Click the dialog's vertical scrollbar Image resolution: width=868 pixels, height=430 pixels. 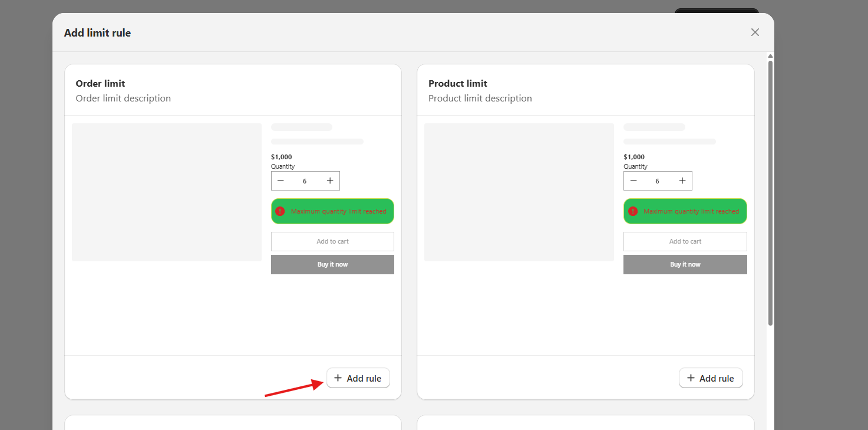point(770,192)
